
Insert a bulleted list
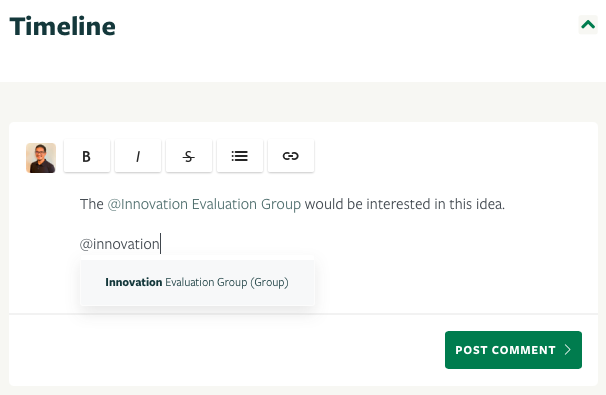240,156
